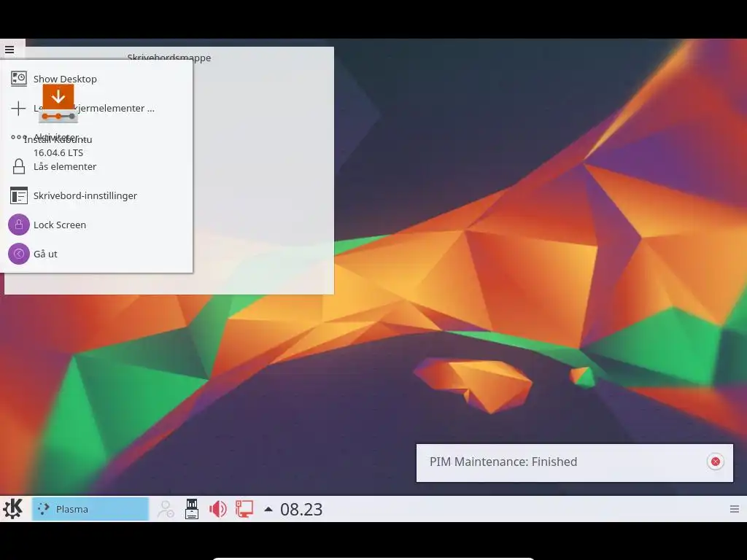
Task: Open the network connection tray icon
Action: [x=244, y=508]
